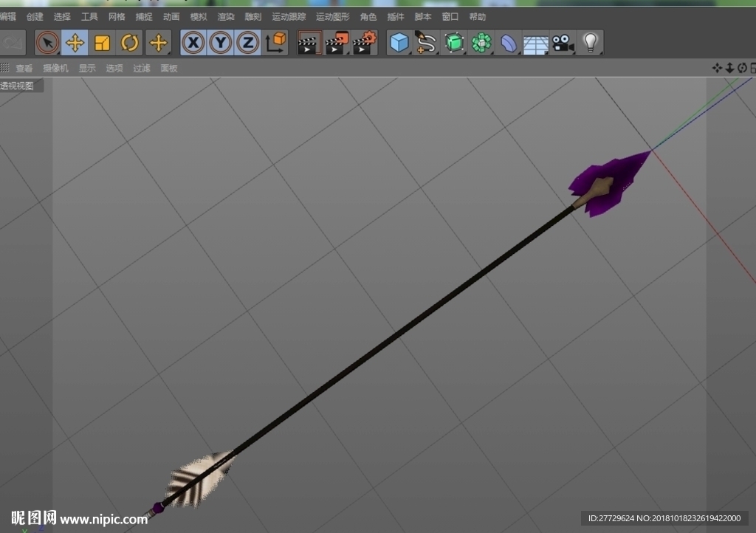Open Render Settings clapperboard gear
Image resolution: width=756 pixels, height=533 pixels.
(x=364, y=43)
